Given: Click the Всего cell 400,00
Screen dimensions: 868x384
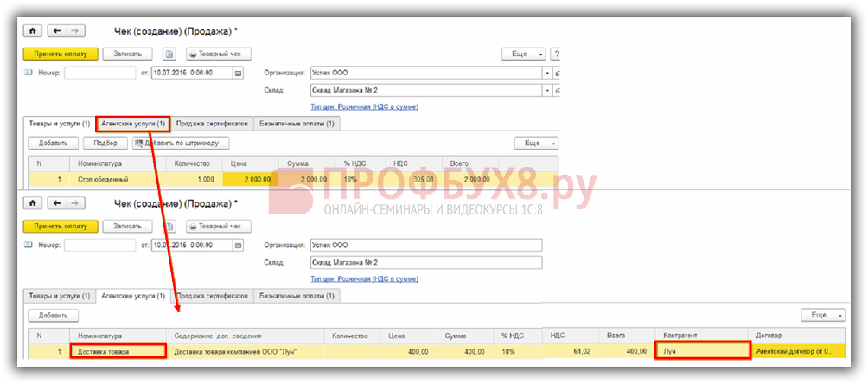Looking at the screenshot, I should [627, 351].
